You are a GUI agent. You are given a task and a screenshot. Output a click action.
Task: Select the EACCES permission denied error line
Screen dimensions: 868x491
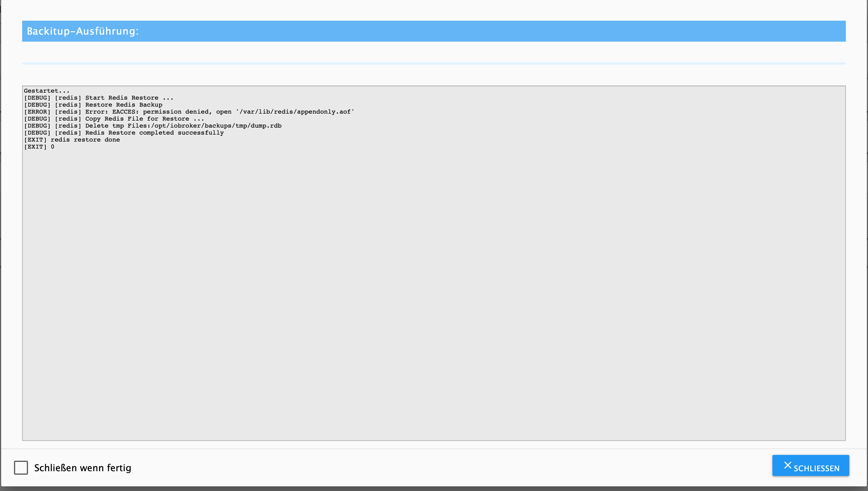click(189, 112)
